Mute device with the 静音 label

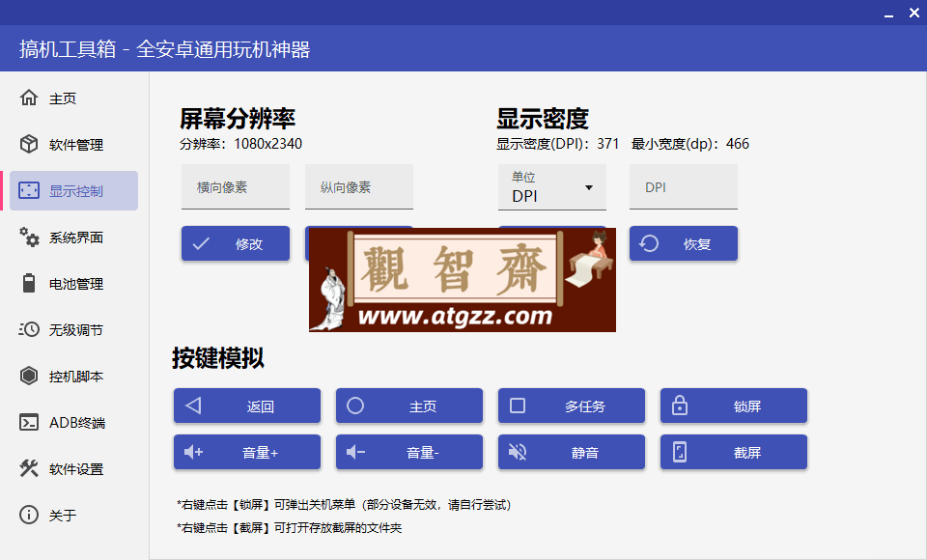[x=585, y=453]
